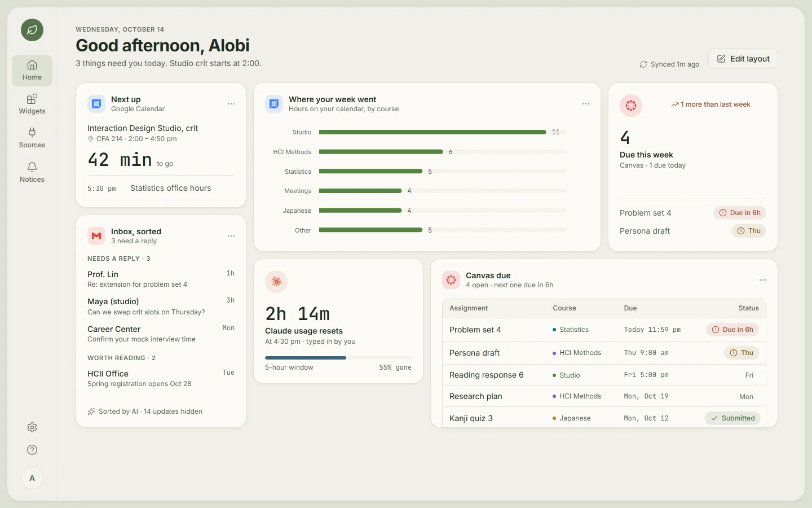Open the Widgets section in sidebar
Viewport: 812px width, 508px height.
click(32, 104)
